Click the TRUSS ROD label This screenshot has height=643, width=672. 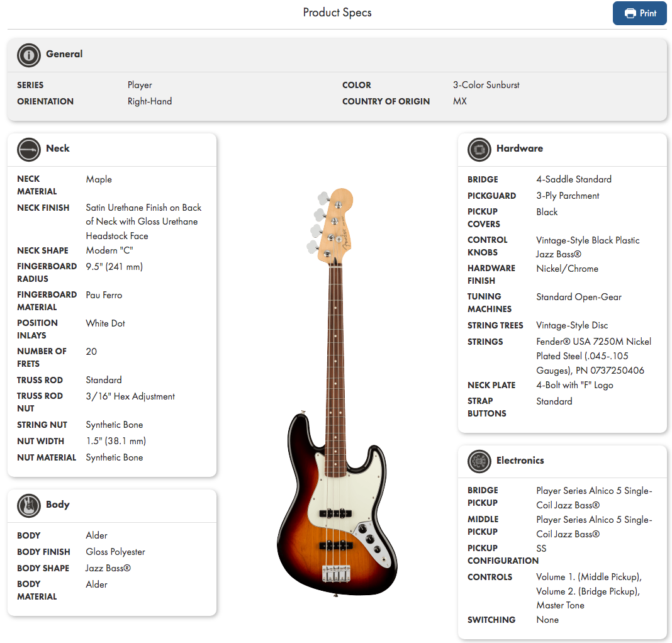tap(40, 380)
